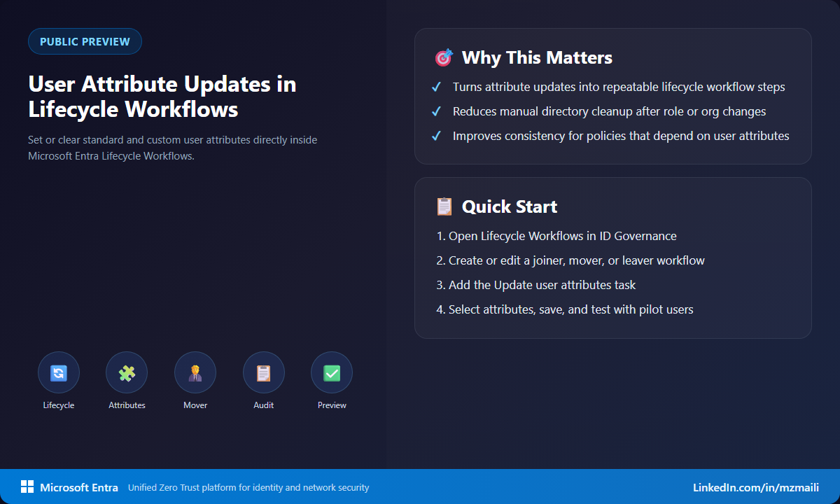Click 'Unified Zero Trust platform' tagline
The width and height of the screenshot is (840, 504).
[248, 488]
